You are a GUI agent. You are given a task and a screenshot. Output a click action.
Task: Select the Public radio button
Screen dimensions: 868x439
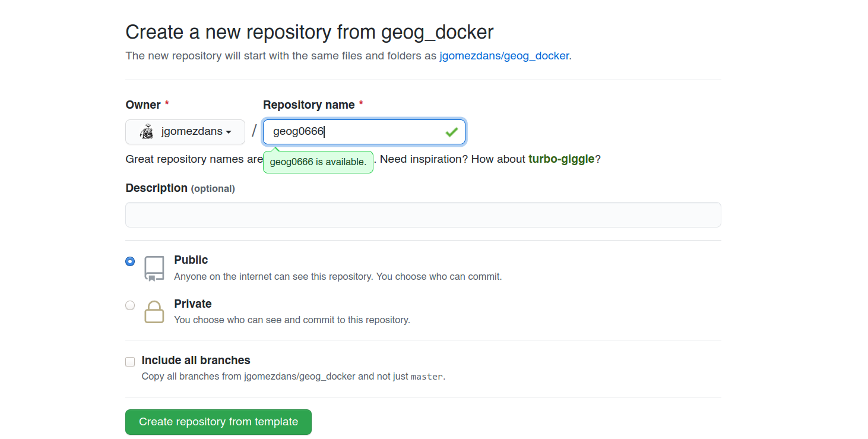click(130, 261)
